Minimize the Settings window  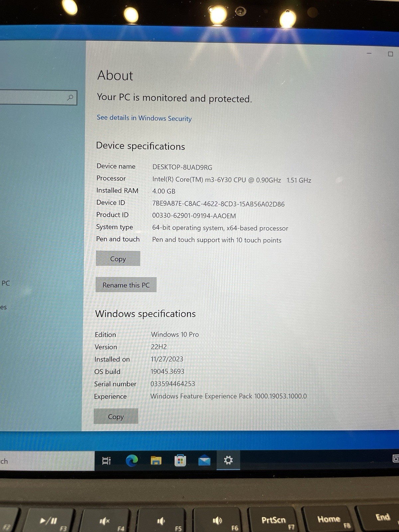(369, 53)
